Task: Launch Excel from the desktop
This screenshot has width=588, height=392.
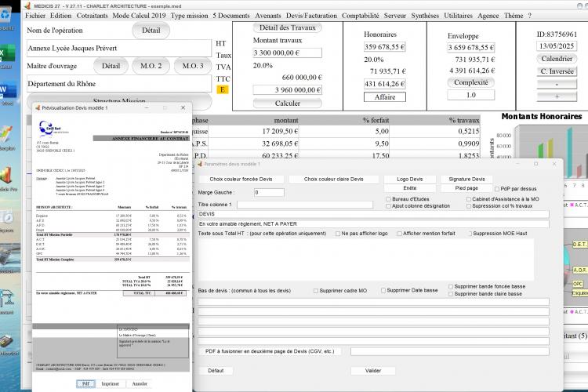Action: click(x=7, y=53)
